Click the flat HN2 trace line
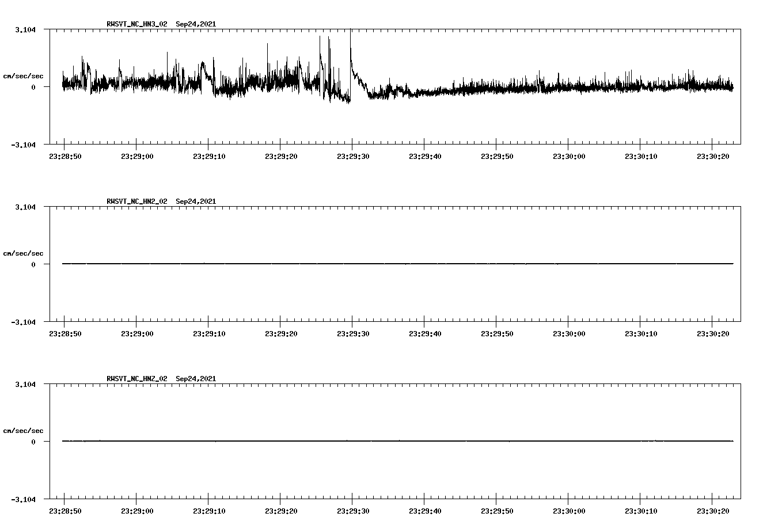This screenshot has width=782, height=532. click(x=398, y=264)
